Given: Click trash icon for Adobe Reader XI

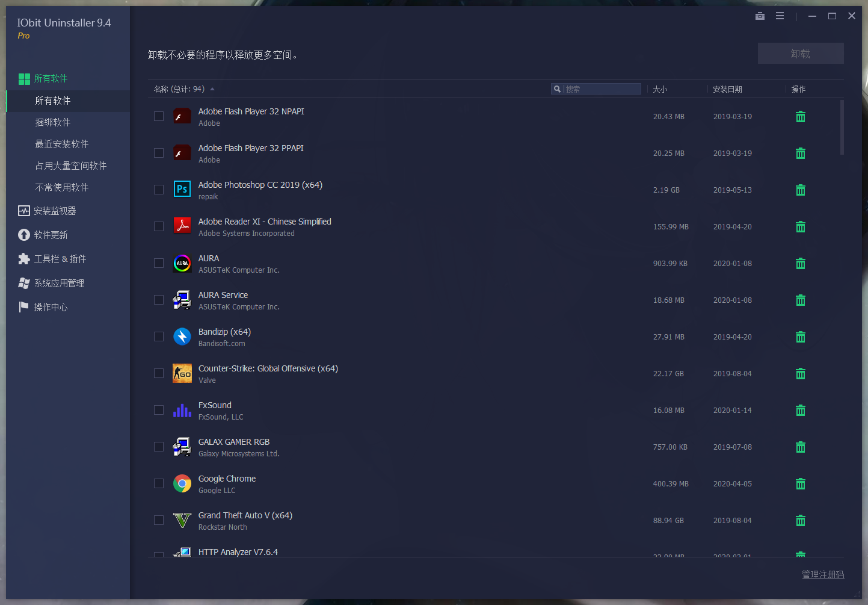Looking at the screenshot, I should tap(801, 227).
